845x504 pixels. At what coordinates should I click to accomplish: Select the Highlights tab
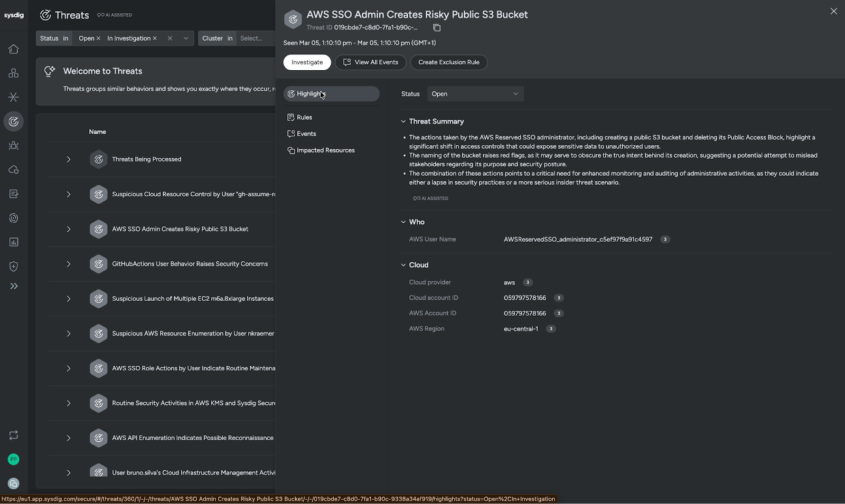pos(331,94)
